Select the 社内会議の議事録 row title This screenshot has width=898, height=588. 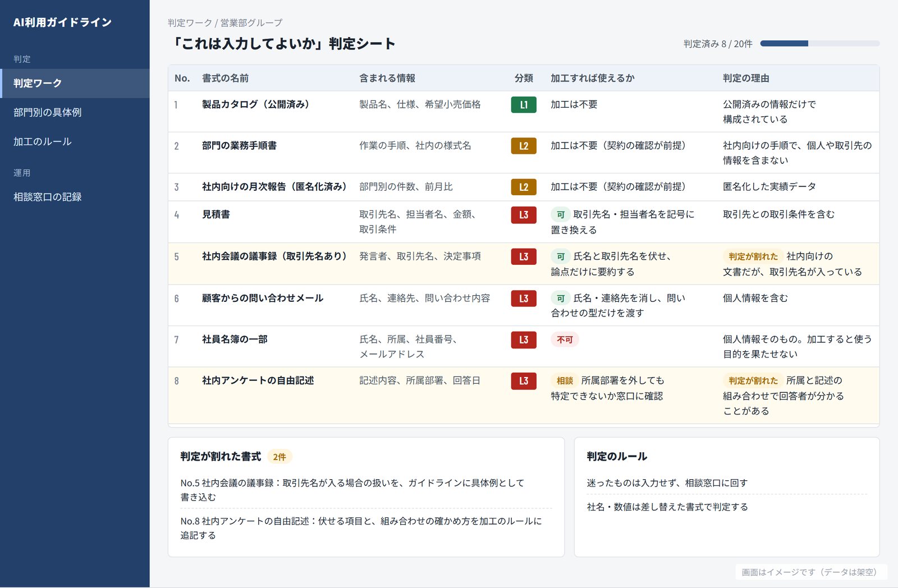[x=275, y=256]
